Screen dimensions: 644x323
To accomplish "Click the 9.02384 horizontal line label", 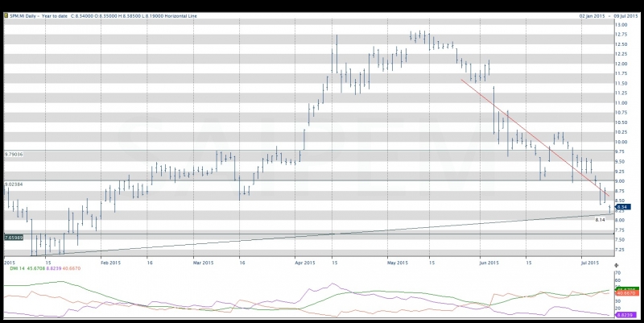I will 16,184.
